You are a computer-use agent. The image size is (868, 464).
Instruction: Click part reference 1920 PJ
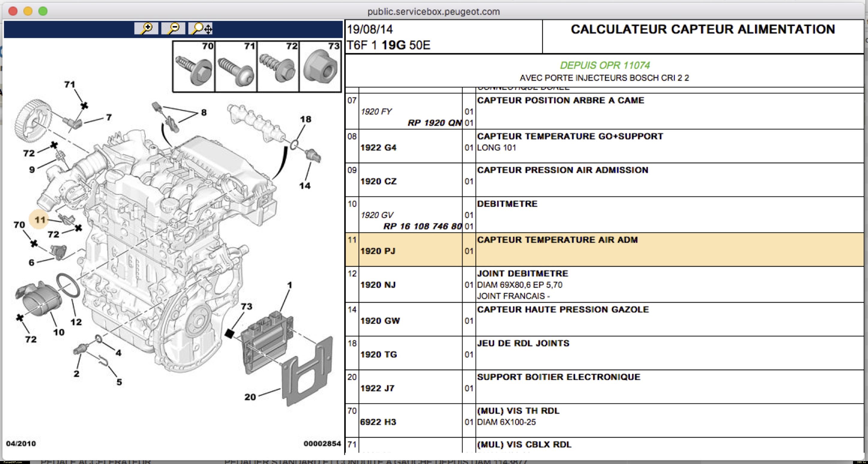(377, 251)
